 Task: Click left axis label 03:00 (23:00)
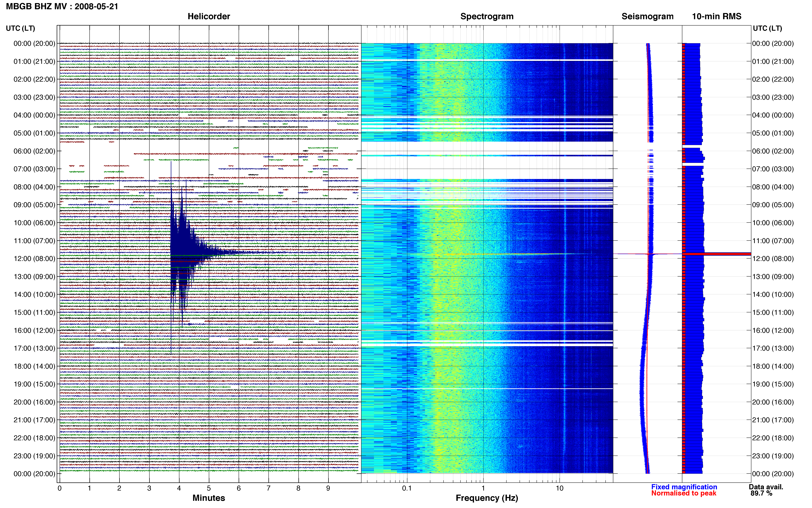(x=34, y=97)
